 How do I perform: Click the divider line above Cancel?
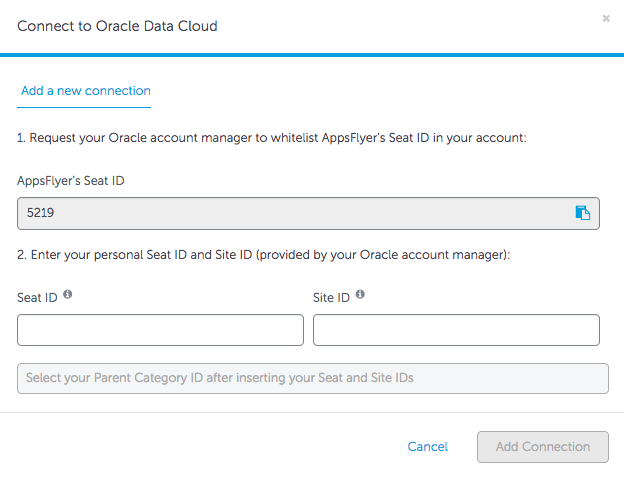312,412
